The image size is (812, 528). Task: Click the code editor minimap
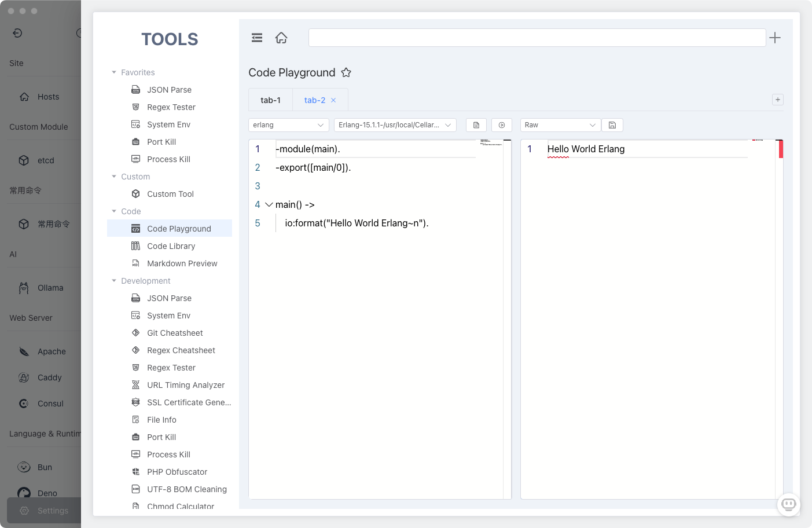pos(491,142)
